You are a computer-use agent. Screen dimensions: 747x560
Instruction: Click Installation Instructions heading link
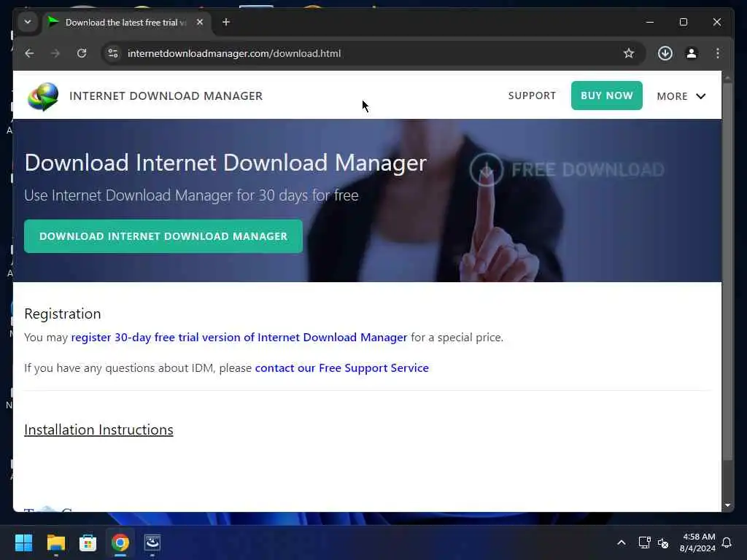click(98, 429)
